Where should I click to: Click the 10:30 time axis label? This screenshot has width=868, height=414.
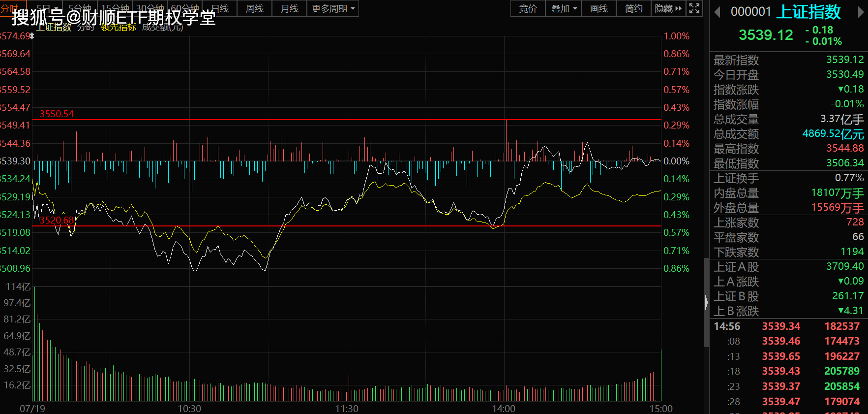click(189, 409)
